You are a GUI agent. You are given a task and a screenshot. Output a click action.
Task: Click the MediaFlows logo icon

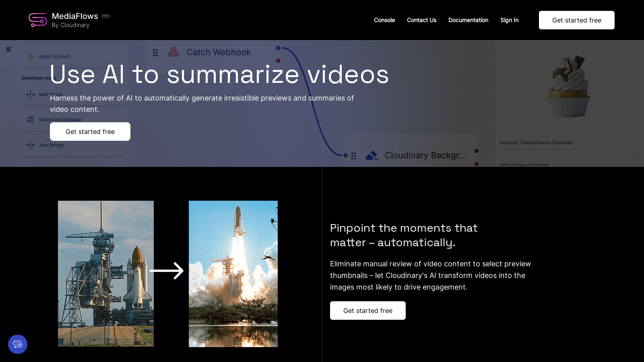click(38, 20)
